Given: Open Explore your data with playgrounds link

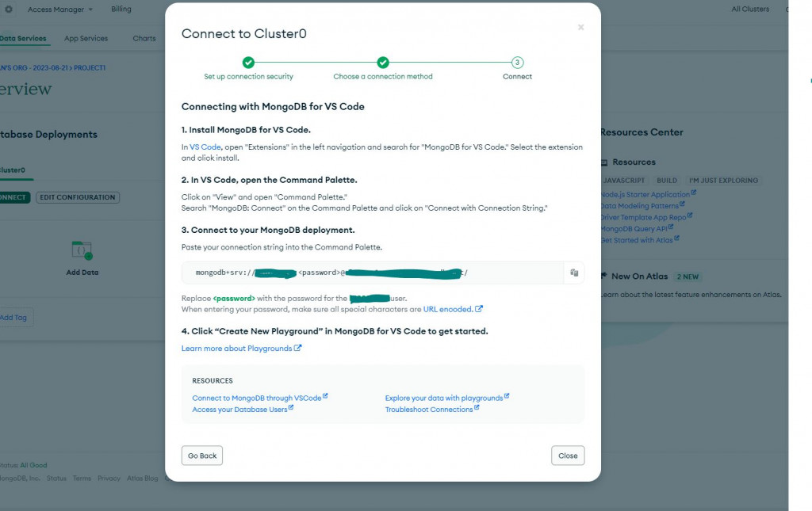Looking at the screenshot, I should point(444,398).
